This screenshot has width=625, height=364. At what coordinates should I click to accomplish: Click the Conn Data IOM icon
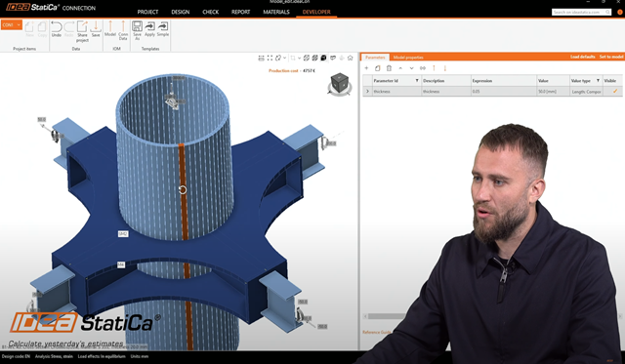point(123,30)
